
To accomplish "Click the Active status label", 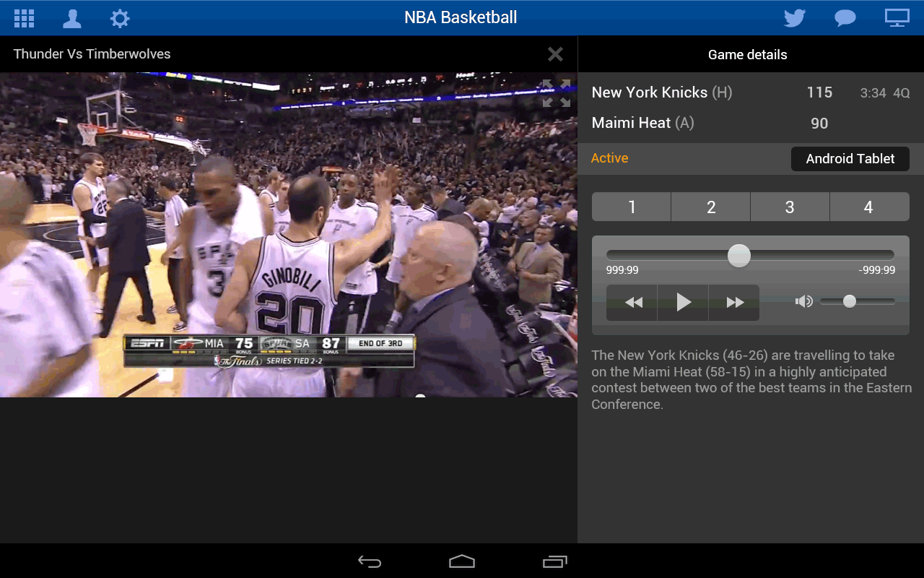I will click(x=610, y=158).
